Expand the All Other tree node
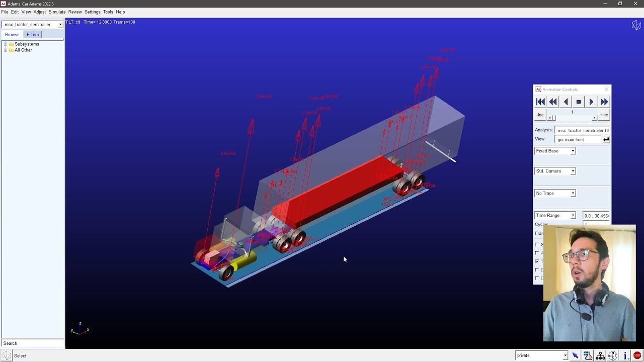644x362 pixels. point(6,50)
